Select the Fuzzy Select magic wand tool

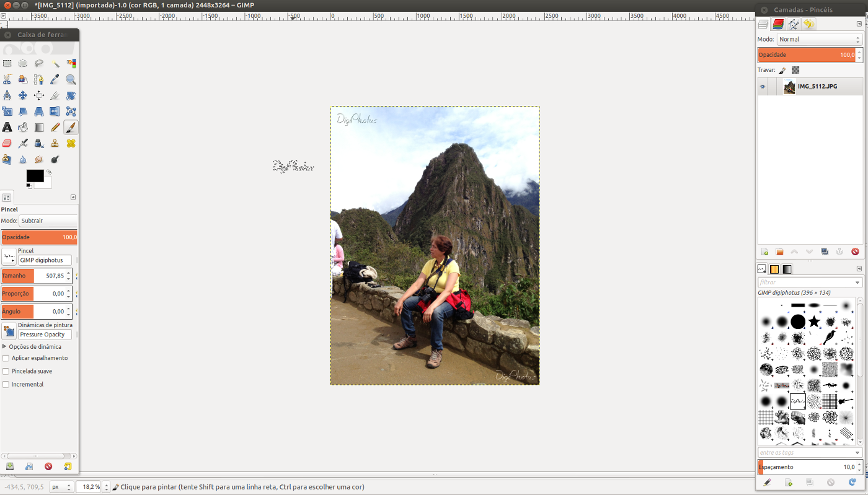pos(55,63)
